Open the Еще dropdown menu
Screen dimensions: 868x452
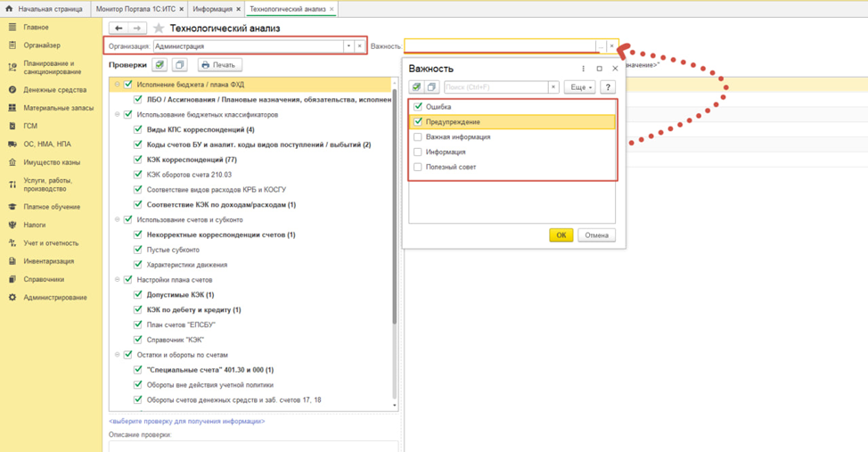click(x=579, y=87)
